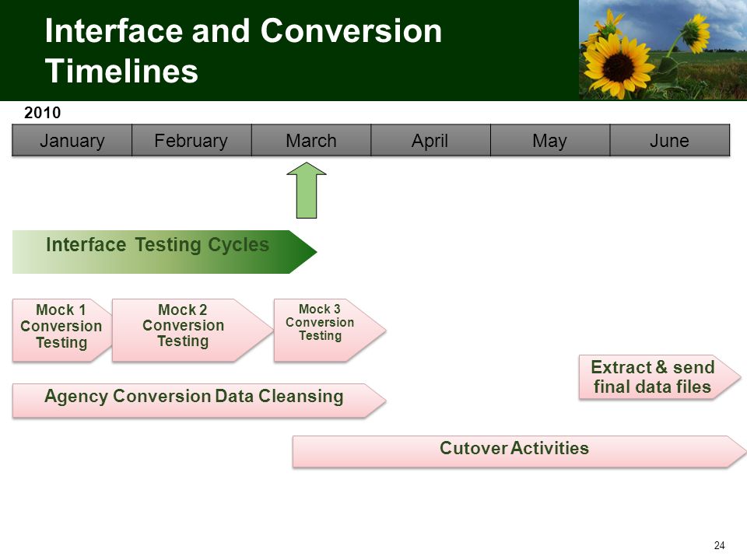This screenshot has width=747, height=560.
Task: Click the Mock 2 Conversion Testing shape
Action: point(192,331)
